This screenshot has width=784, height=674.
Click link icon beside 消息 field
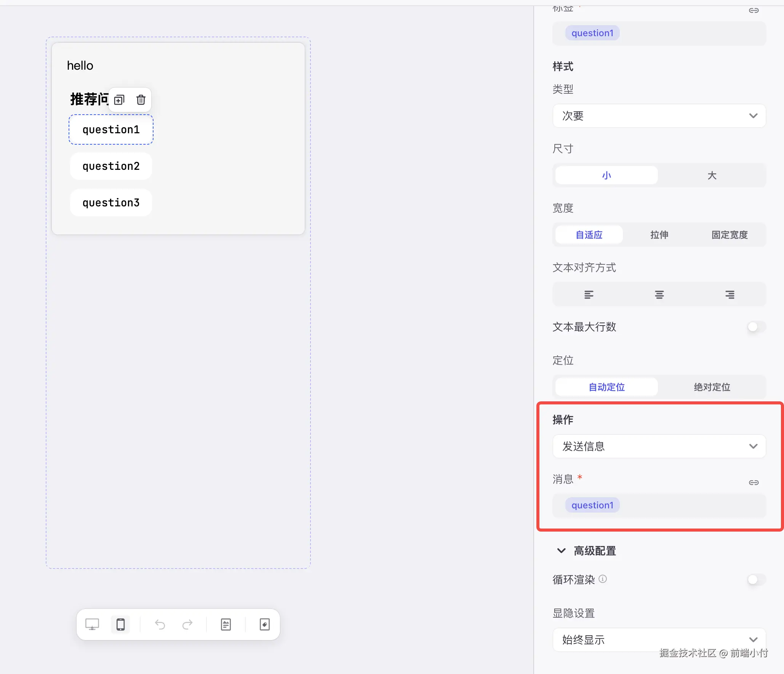pyautogui.click(x=754, y=482)
